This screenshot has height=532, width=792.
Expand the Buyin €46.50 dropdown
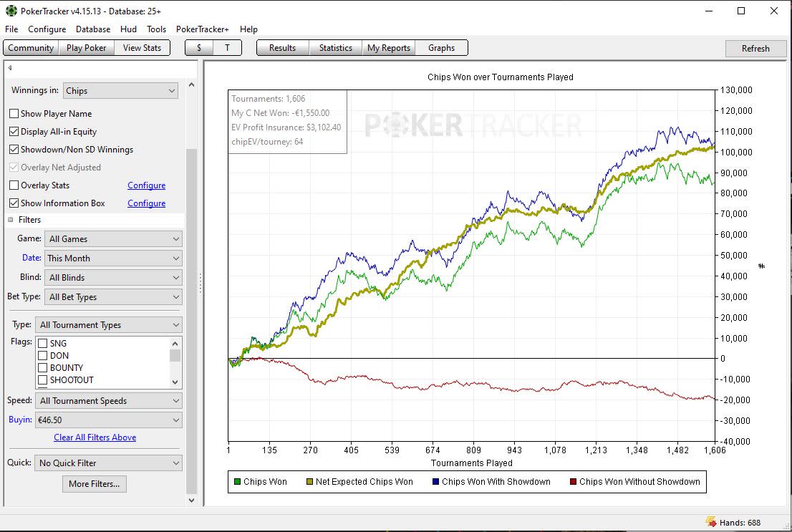tap(109, 420)
